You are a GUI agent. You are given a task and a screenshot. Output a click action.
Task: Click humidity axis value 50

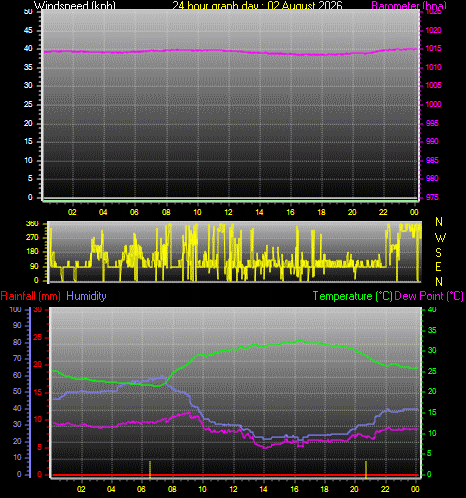pyautogui.click(x=17, y=391)
